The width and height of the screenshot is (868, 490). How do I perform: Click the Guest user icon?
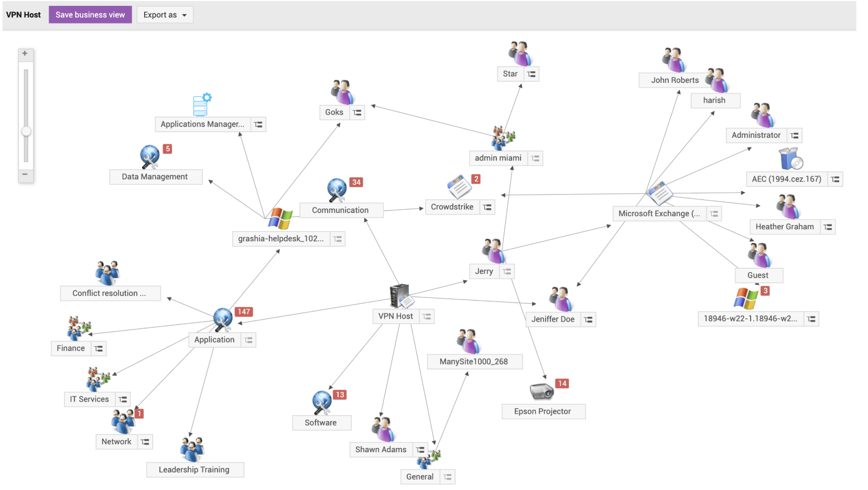click(x=759, y=255)
